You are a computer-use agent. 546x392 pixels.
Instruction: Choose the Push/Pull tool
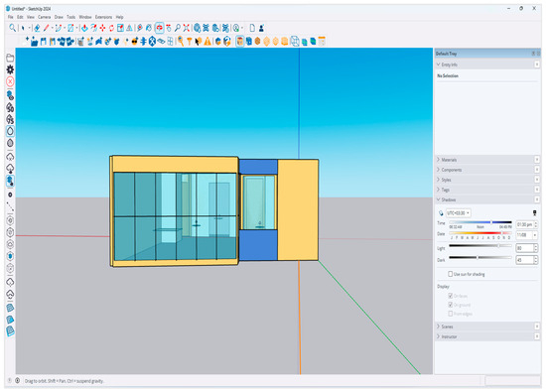coord(84,28)
